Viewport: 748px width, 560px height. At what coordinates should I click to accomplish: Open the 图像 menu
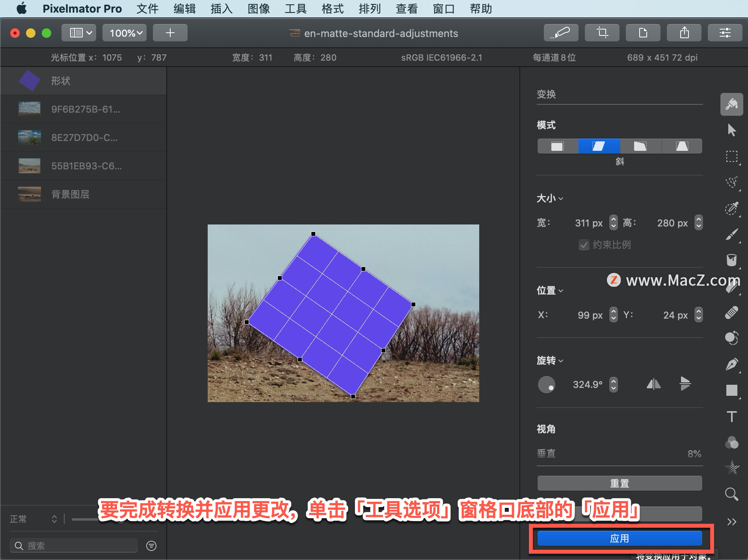pos(259,9)
